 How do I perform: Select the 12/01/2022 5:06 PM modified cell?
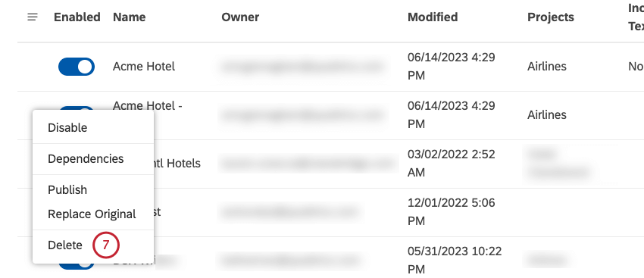[x=451, y=212]
